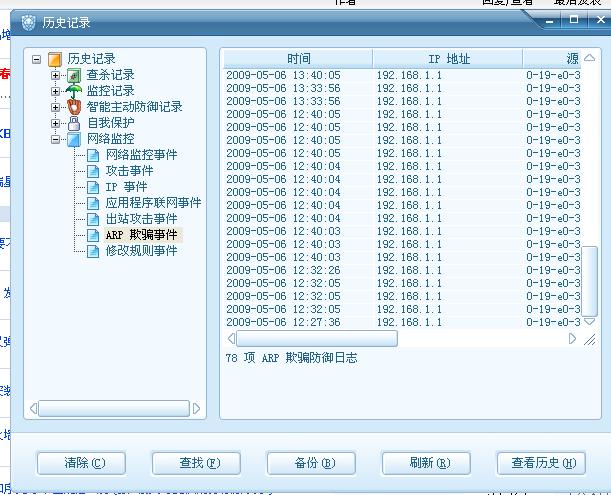Click the document icon beside 出站攻击事件
The height and width of the screenshot is (495, 611).
tap(93, 219)
